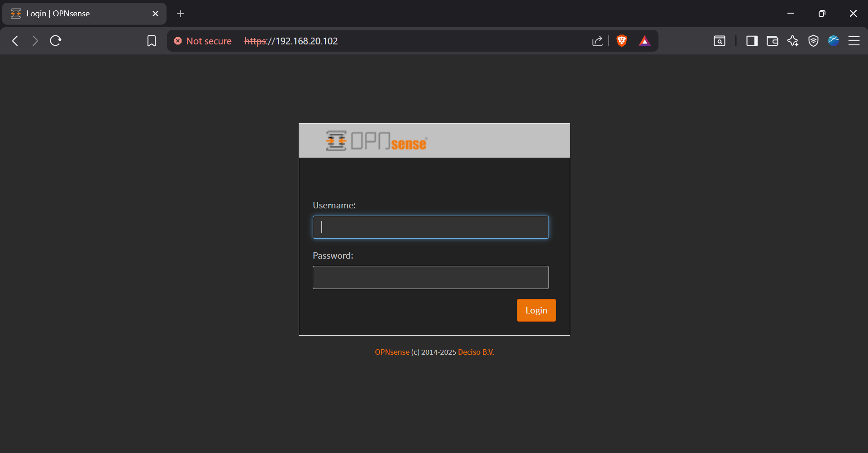Reload the OPNsense login page
Screen dimensions: 868x453
pos(56,41)
